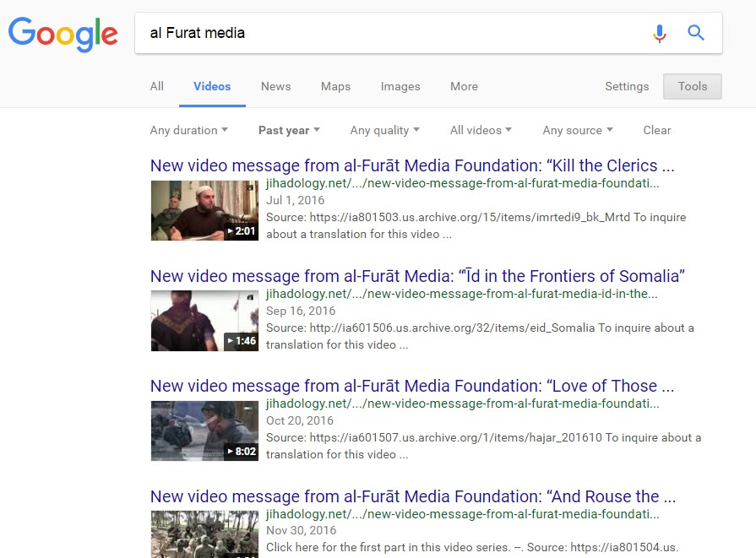Select the Videos tab
Viewport: 756px width, 558px height.
tap(212, 86)
